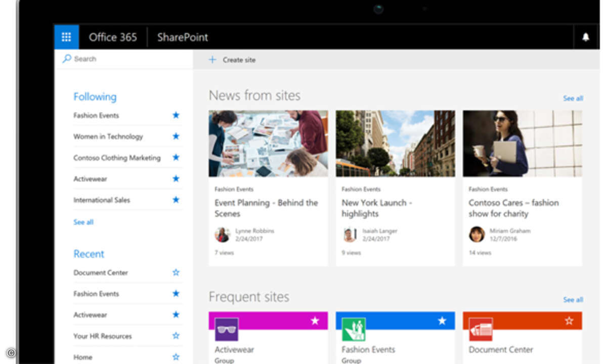Click Fashion Events label above Event Planning title
This screenshot has height=364, width=607.
click(234, 189)
